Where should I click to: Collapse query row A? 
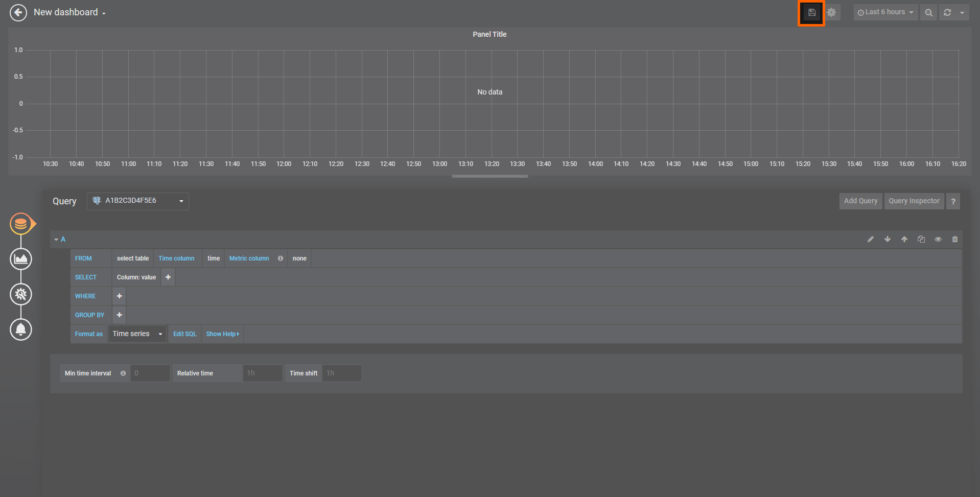[59, 239]
